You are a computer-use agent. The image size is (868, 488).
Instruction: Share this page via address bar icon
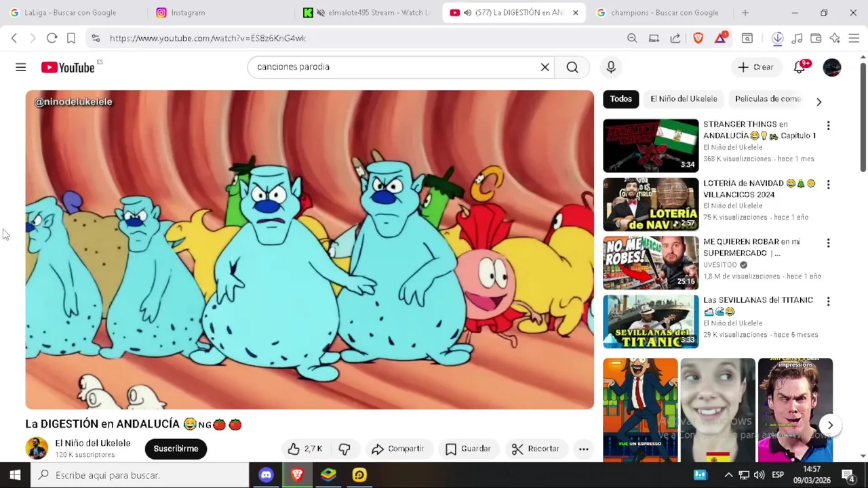[x=675, y=38]
